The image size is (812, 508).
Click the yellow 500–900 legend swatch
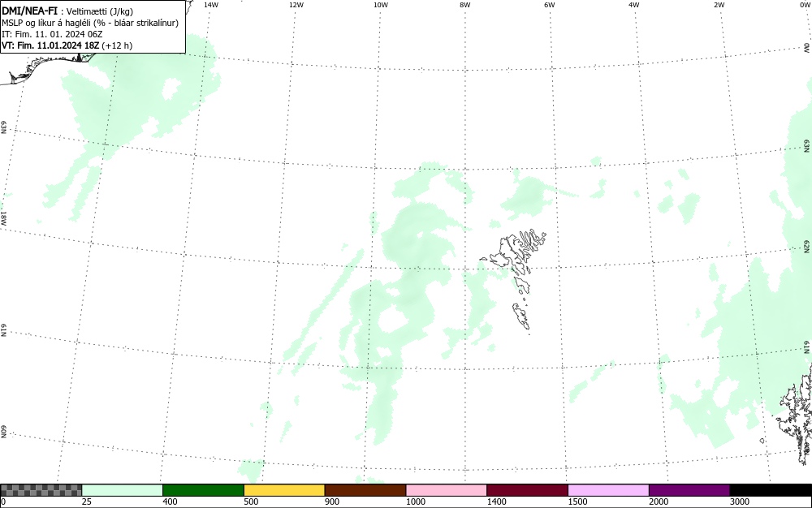coord(284,490)
